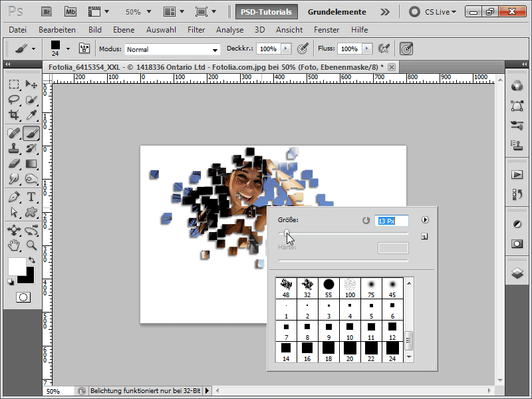Select the Quick Selection tool
Image resolution: width=532 pixels, height=399 pixels.
click(x=31, y=99)
